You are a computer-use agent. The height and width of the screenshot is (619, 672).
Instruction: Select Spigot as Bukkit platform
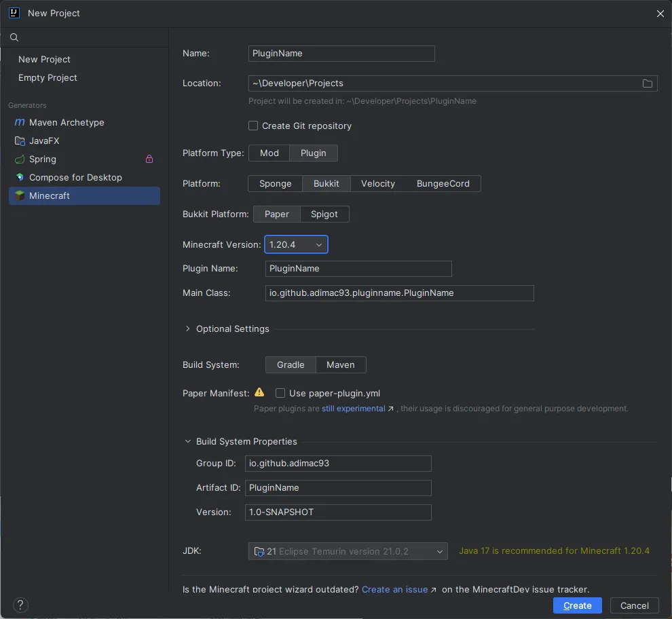[324, 214]
